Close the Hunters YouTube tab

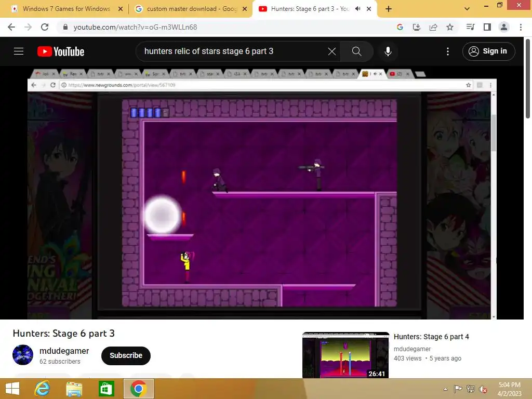369,9
